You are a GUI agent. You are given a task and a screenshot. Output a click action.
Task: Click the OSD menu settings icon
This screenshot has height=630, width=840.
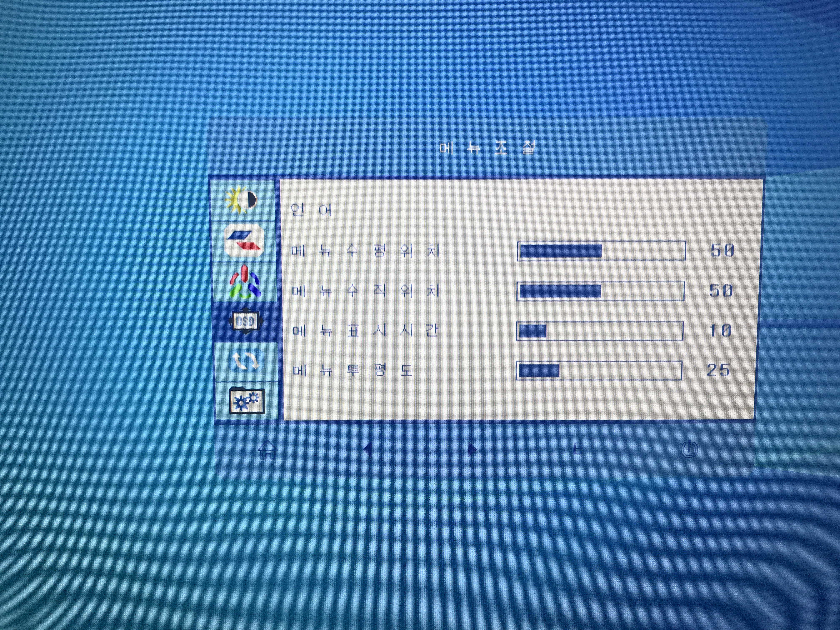(245, 321)
